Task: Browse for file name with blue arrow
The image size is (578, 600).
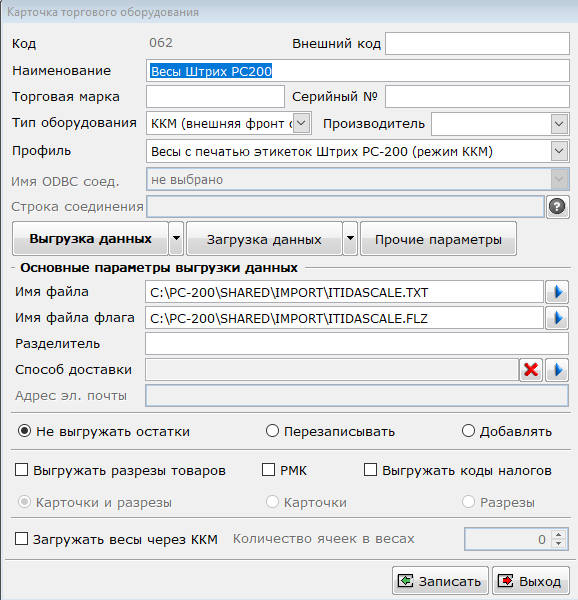Action: (x=557, y=292)
